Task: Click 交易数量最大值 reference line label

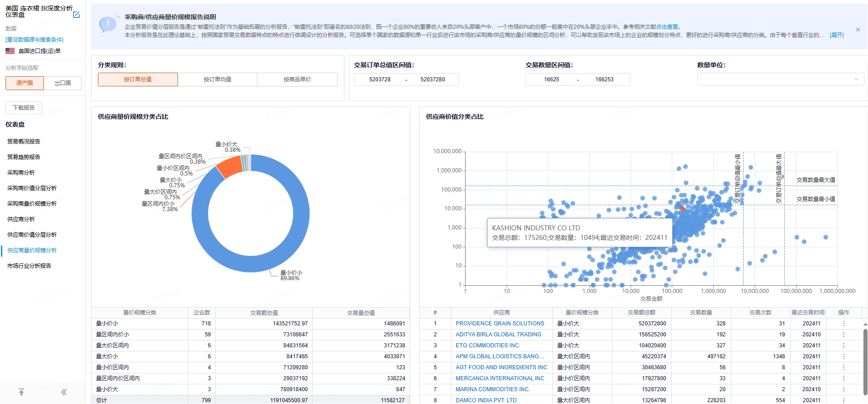Action: coord(816,180)
